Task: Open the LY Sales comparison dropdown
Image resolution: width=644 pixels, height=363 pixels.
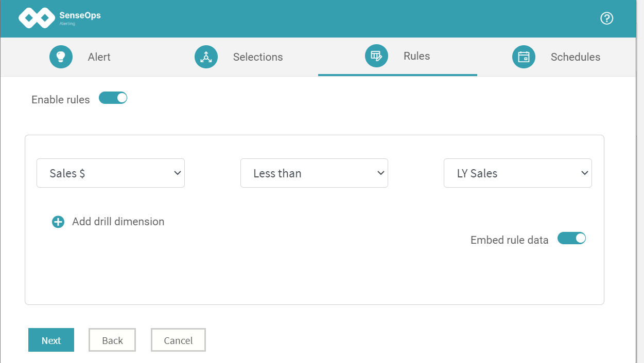Action: click(x=517, y=173)
